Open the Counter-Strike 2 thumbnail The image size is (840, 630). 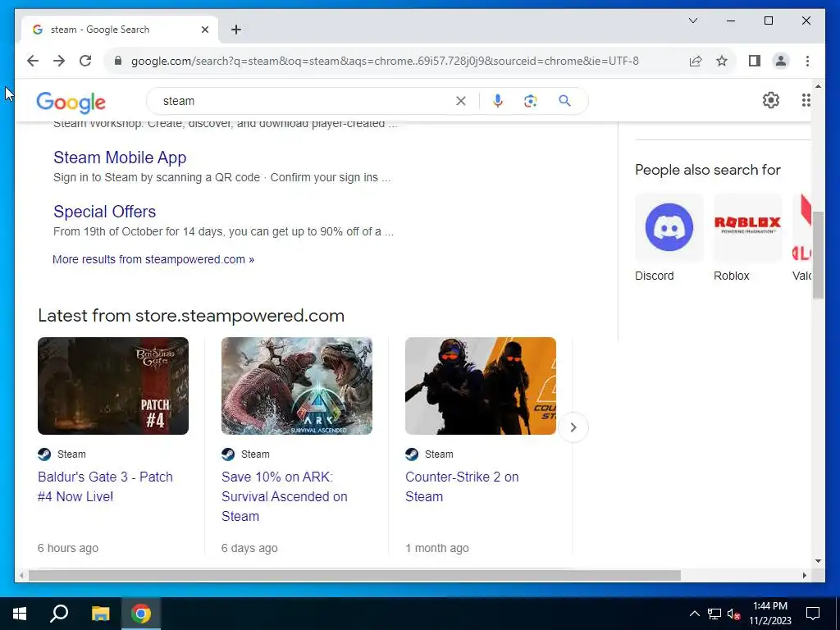click(x=481, y=386)
